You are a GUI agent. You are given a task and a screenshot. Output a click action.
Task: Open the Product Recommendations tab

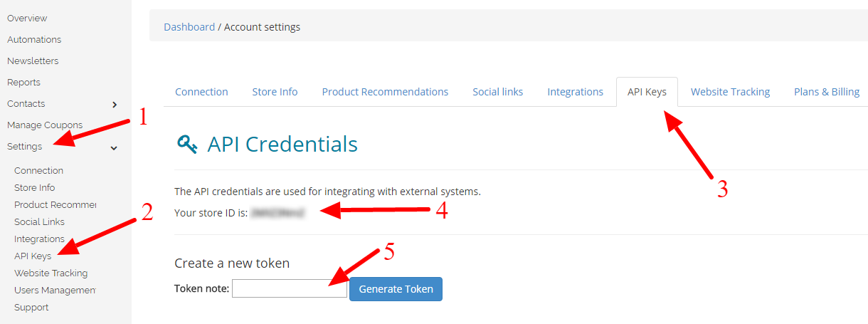(385, 92)
